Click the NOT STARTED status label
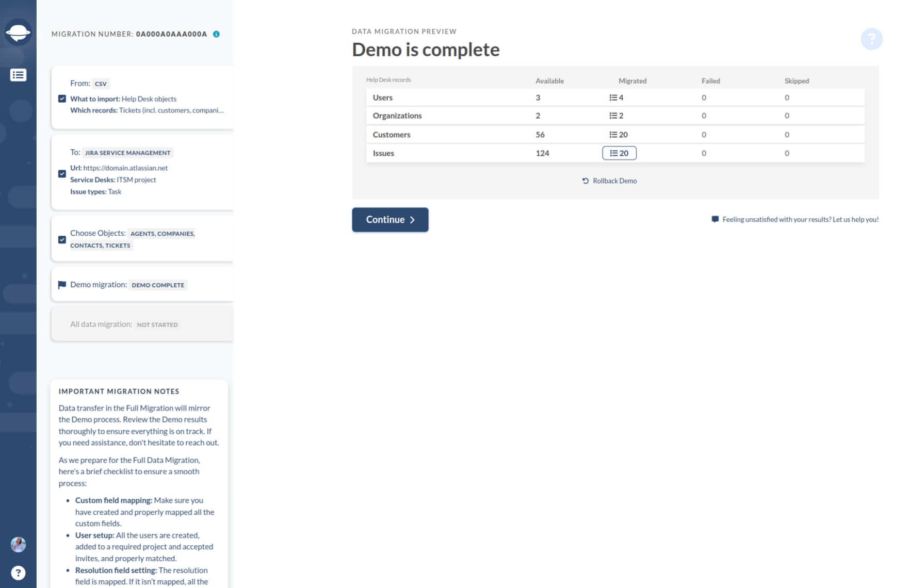This screenshot has height=588, width=910. pyautogui.click(x=157, y=324)
